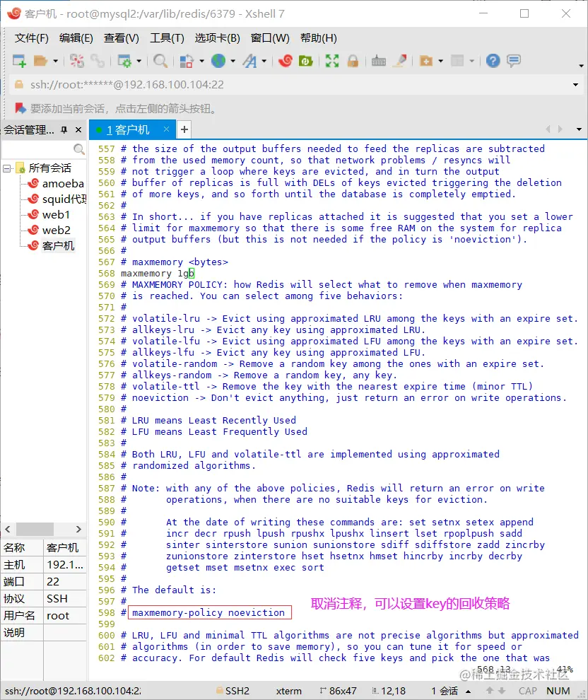This screenshot has width=588, height=700.
Task: Click session panel scrollbar left arrow
Action: 8,529
